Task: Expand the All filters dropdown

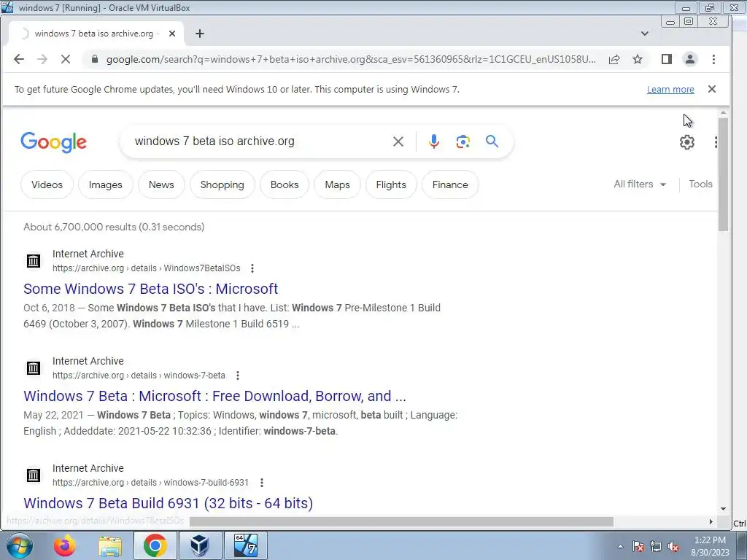Action: tap(639, 184)
